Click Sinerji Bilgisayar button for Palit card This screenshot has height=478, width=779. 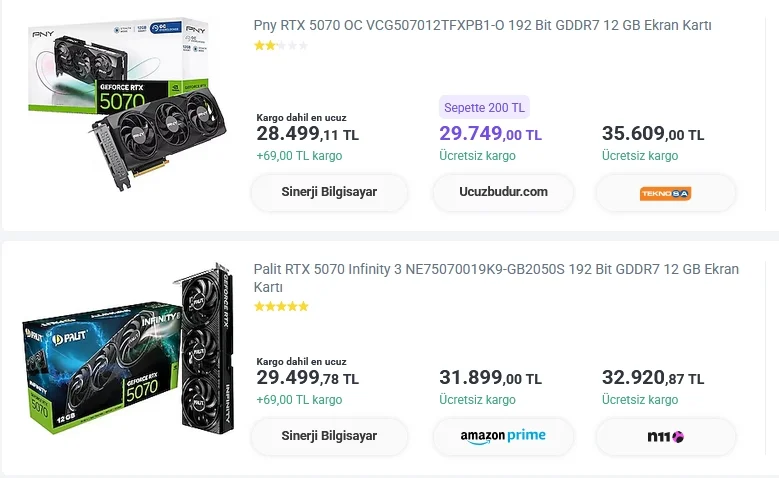tap(329, 436)
